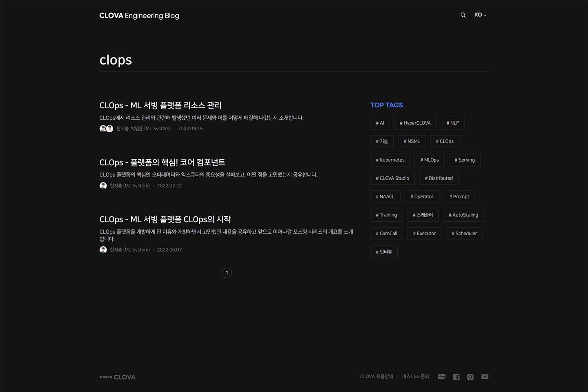588x392 pixels.
Task: Select the HyperCLOVA tag
Action: (x=415, y=123)
